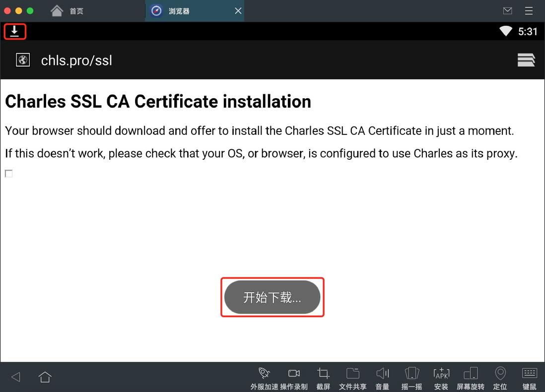
Task: Start 操作录制 operation recording
Action: [294, 379]
